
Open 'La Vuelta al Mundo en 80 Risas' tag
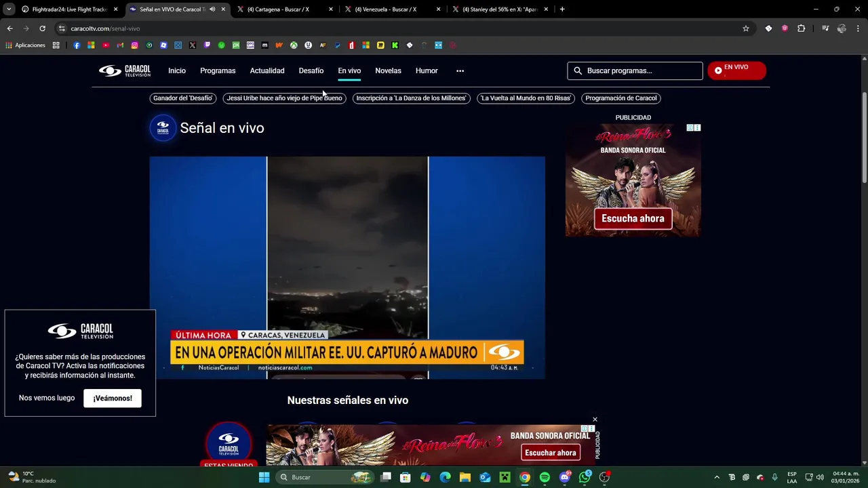pos(526,98)
